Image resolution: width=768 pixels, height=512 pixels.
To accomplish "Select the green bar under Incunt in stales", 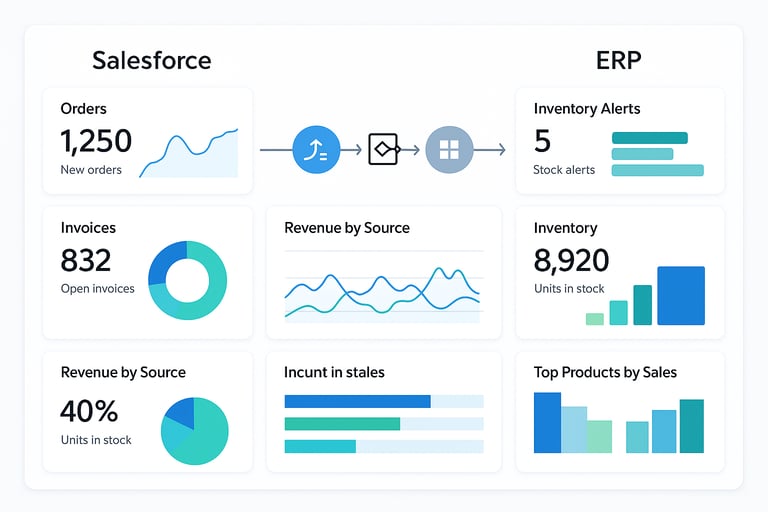I will [x=342, y=424].
